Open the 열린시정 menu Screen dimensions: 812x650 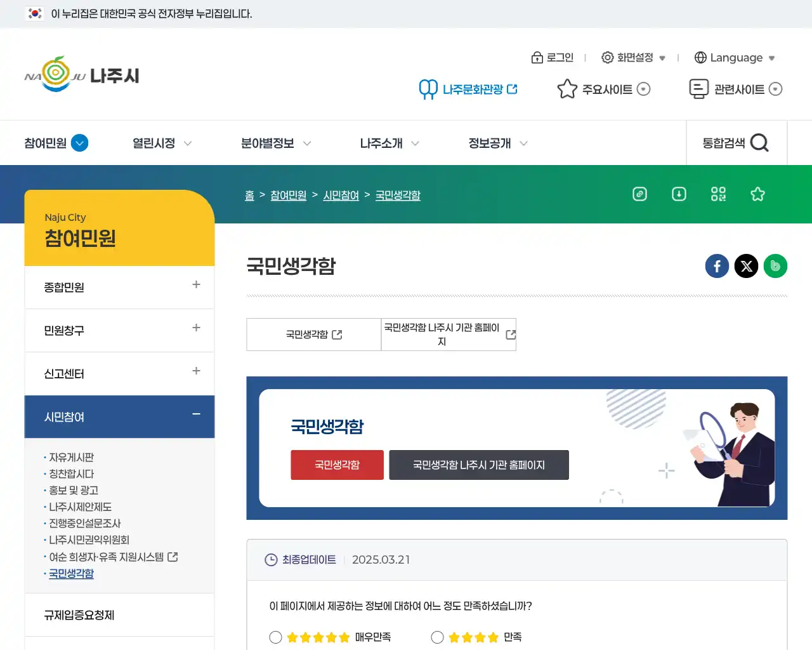[154, 143]
